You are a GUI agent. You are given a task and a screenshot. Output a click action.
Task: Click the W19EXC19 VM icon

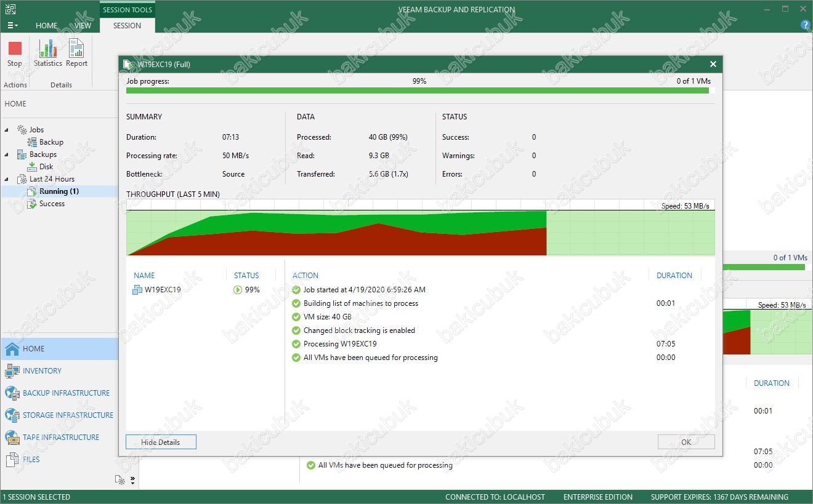(x=137, y=290)
